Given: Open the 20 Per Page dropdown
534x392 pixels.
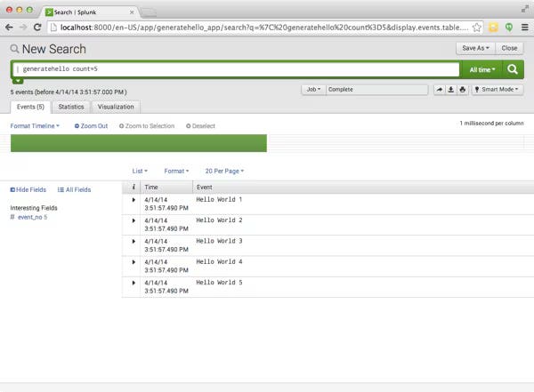Looking at the screenshot, I should coord(223,171).
